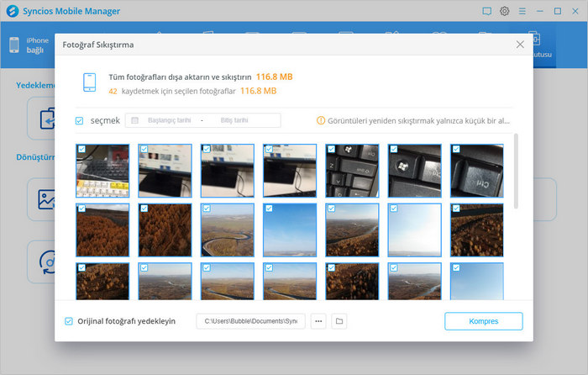Maximize the Syncios window
The image size is (588, 375).
[558, 11]
